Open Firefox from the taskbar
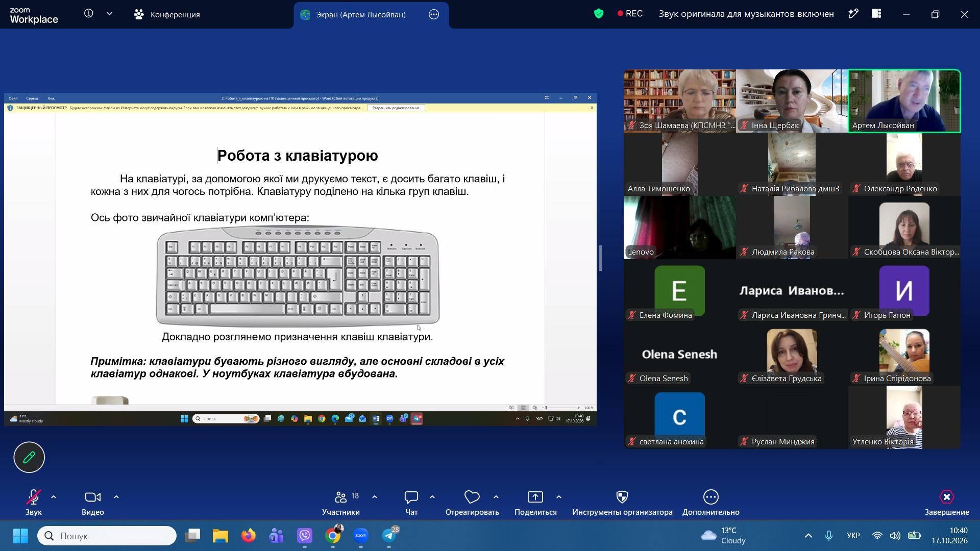This screenshot has width=980, height=551. point(249,536)
